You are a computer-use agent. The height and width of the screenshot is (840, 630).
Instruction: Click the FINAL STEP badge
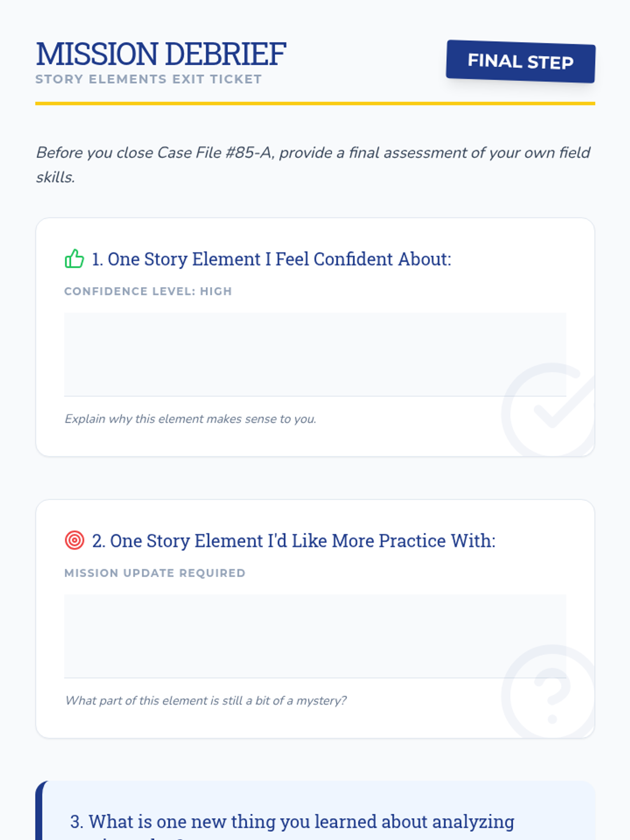pos(520,61)
